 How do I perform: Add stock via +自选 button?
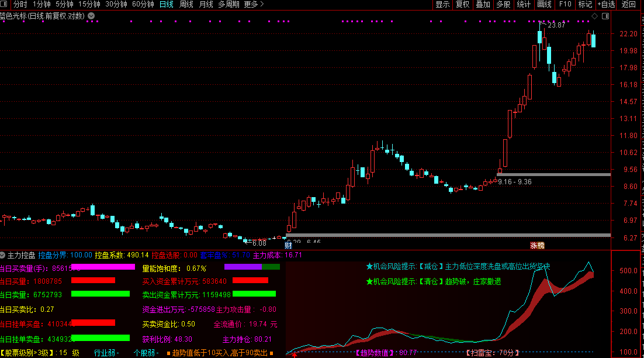click(x=605, y=5)
